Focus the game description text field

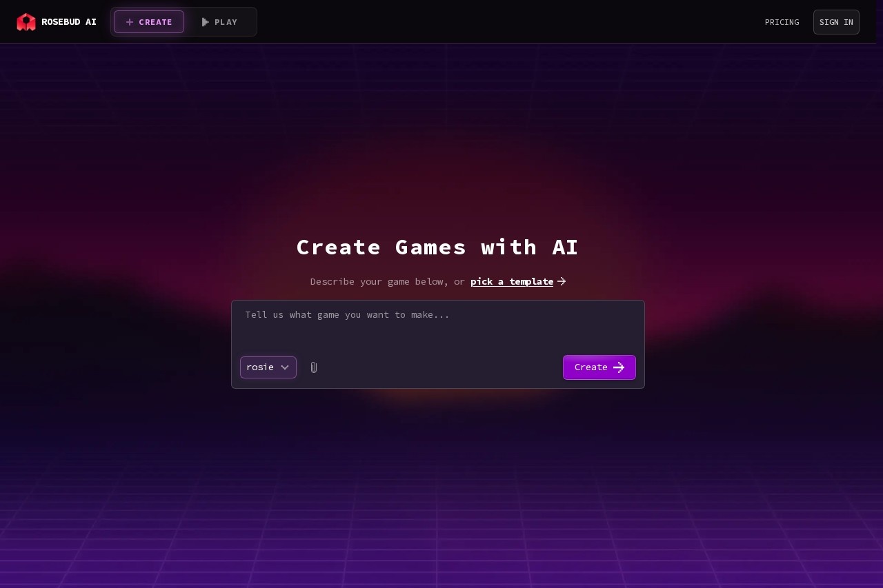point(438,325)
